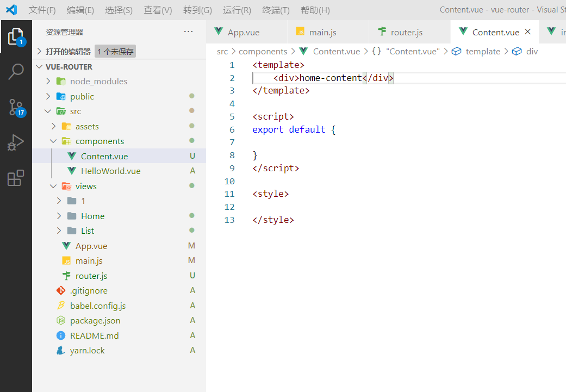Open the 查看(V) menu
Screen dimensions: 566x392
158,10
